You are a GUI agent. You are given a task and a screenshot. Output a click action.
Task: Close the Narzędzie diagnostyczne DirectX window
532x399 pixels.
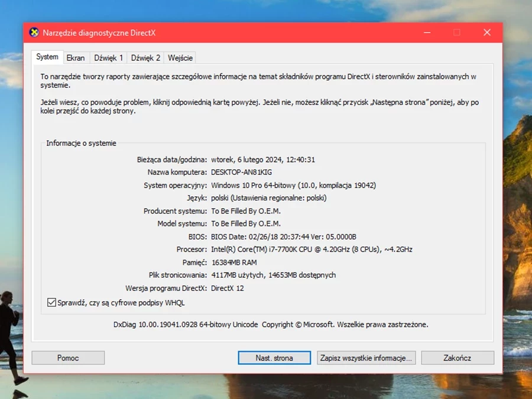point(486,33)
